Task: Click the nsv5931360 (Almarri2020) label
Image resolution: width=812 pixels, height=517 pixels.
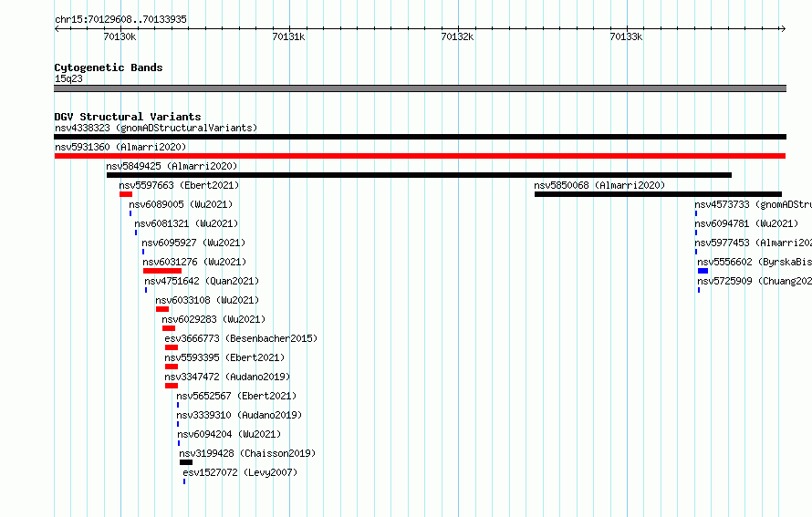Action: pos(120,147)
